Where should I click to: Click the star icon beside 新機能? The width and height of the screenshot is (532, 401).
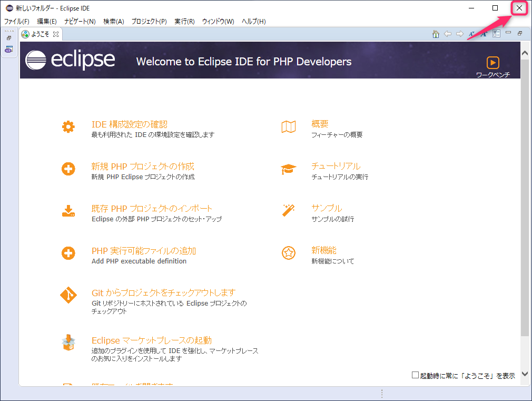click(289, 253)
